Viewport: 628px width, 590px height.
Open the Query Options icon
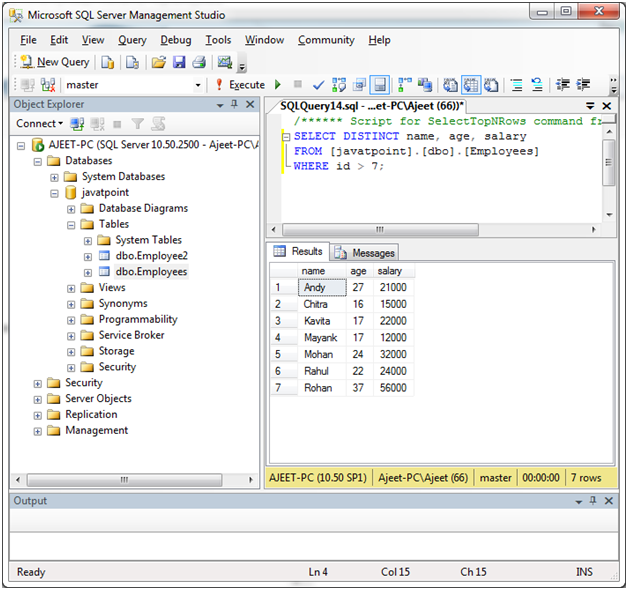click(359, 85)
